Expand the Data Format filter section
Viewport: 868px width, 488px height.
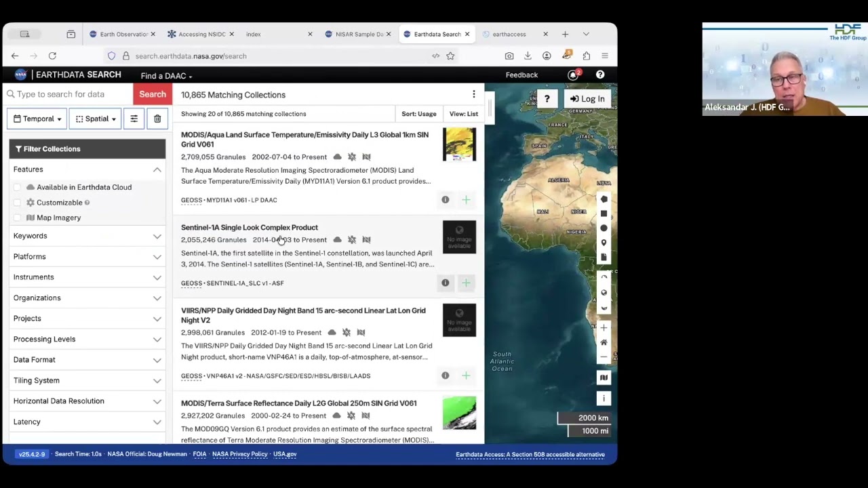(87, 360)
